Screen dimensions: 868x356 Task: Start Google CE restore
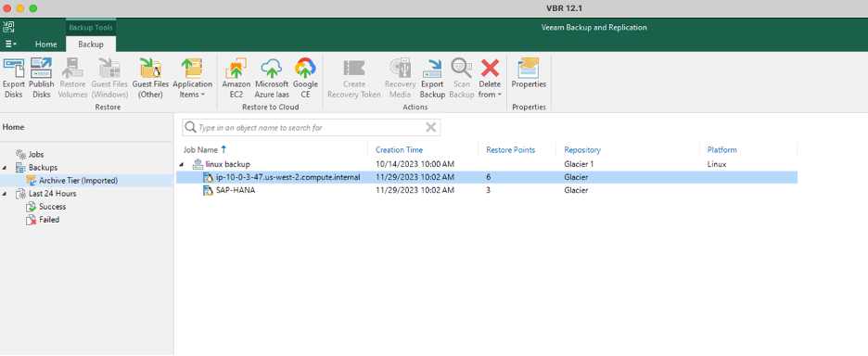tap(306, 78)
